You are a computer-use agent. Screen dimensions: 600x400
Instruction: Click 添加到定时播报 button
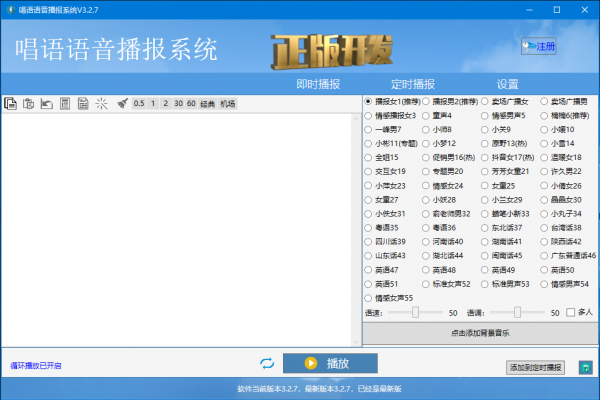click(x=535, y=367)
